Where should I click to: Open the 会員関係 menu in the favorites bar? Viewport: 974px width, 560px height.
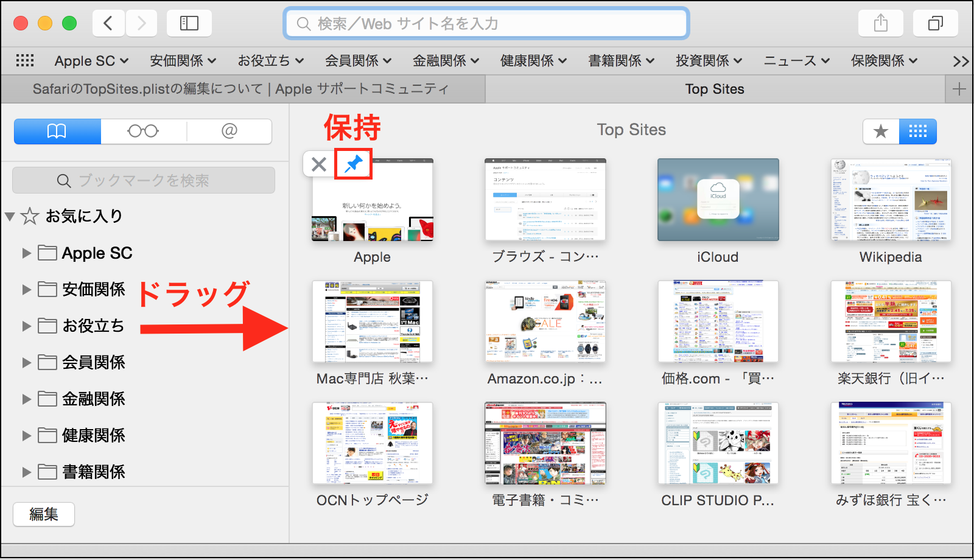coord(359,61)
